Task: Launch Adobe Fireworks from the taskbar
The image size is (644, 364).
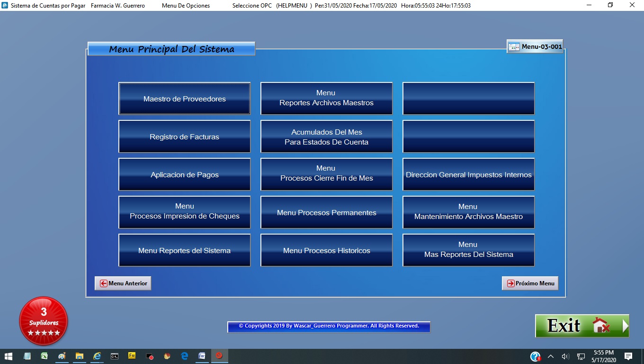Action: [x=132, y=356]
